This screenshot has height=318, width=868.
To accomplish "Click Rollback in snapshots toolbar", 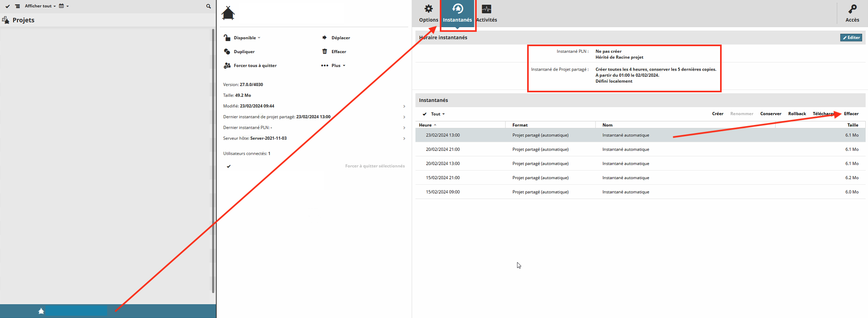I will pos(797,114).
